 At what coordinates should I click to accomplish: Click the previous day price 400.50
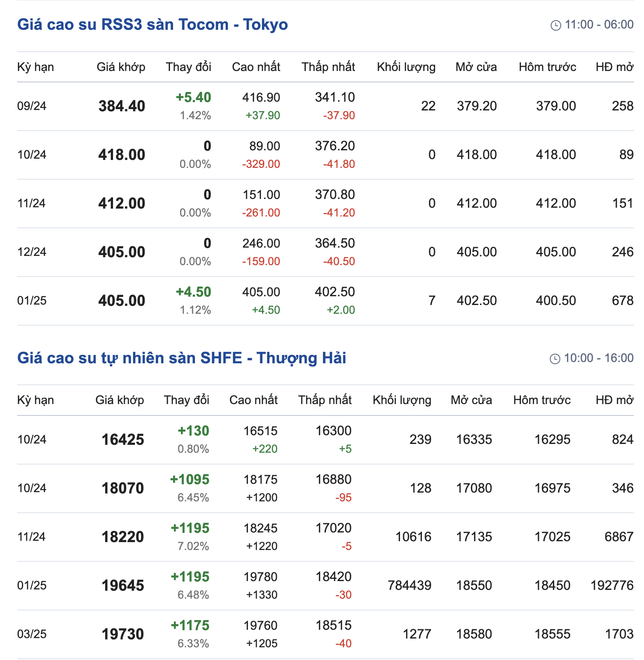coord(556,301)
